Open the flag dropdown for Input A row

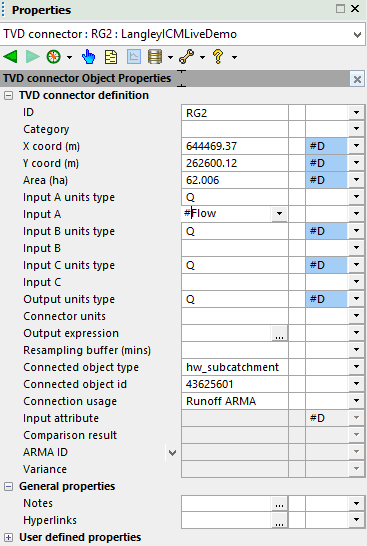pos(356,214)
